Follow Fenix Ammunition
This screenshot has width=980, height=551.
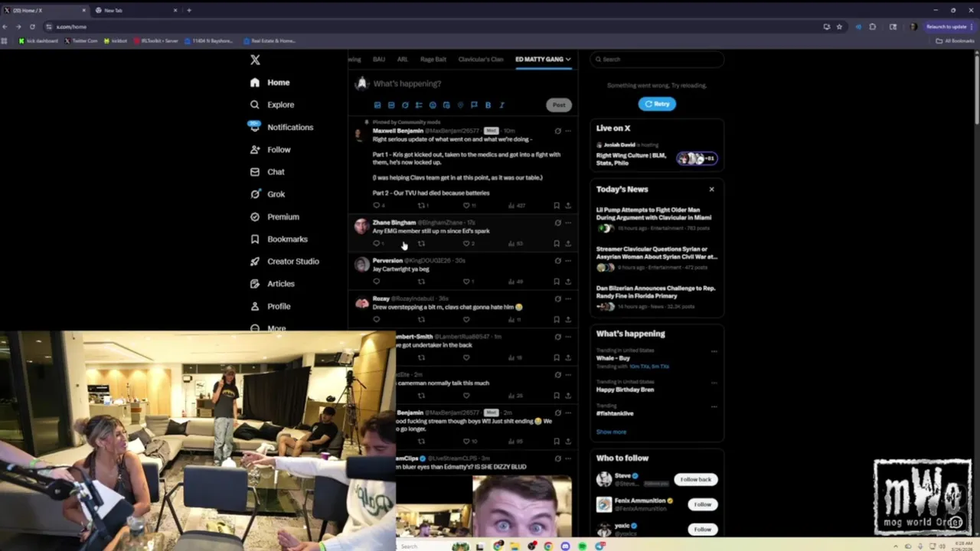point(702,504)
